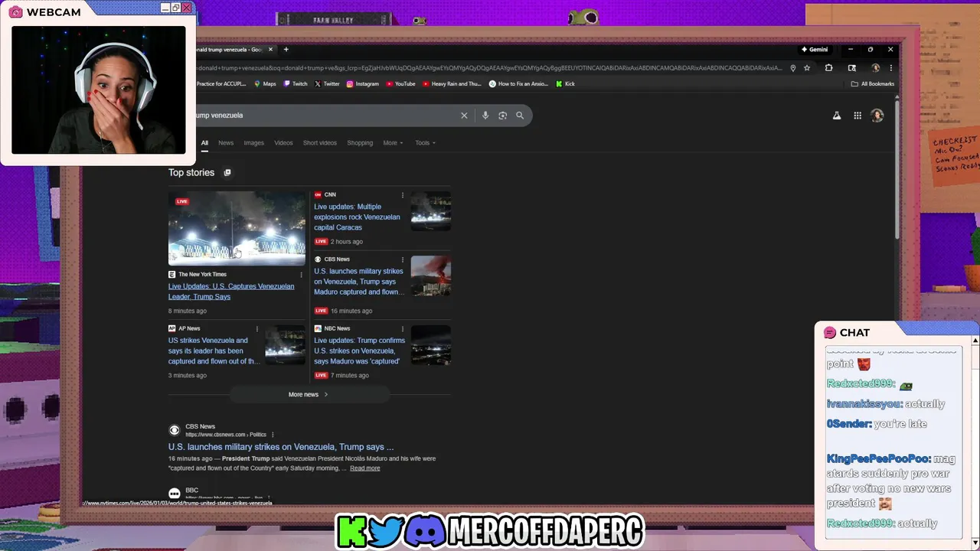This screenshot has height=551, width=980.
Task: Open a new browser tab with plus
Action: click(286, 50)
